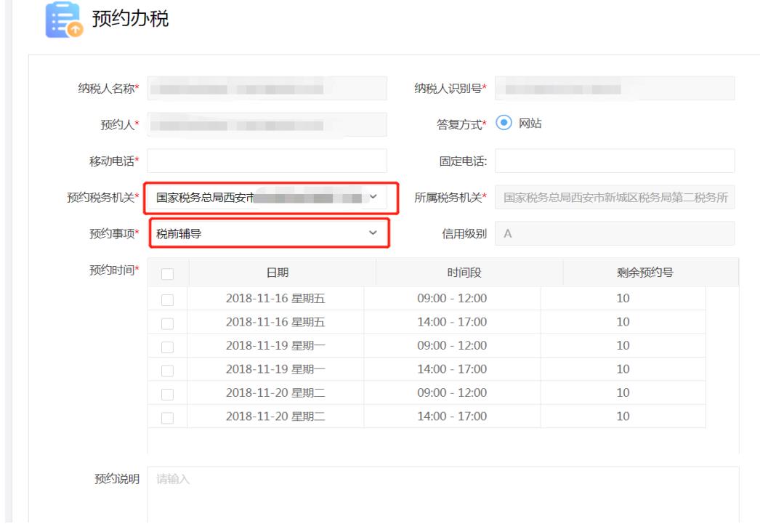Click the 纳税人识别号 field
The height and width of the screenshot is (532, 760).
[x=615, y=89]
